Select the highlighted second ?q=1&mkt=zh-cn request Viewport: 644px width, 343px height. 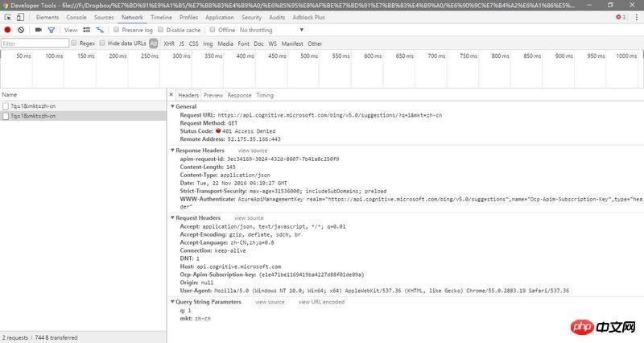83,116
